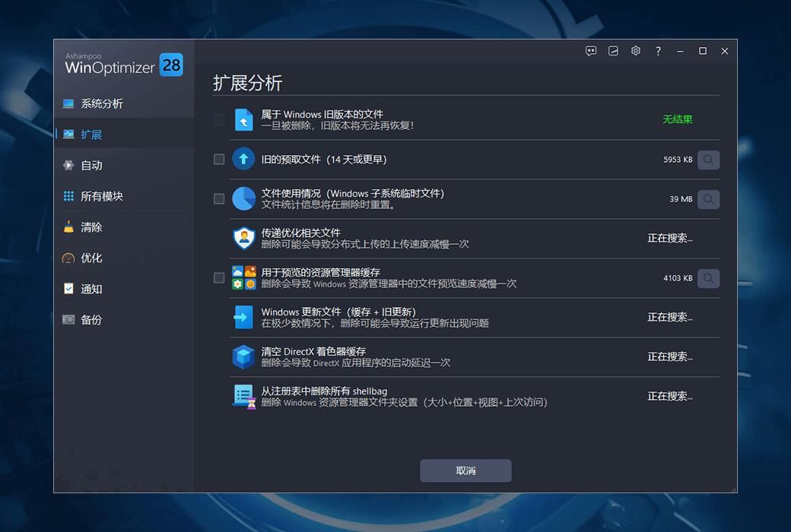Grab the window resize grip corner
The width and height of the screenshot is (791, 532).
point(732,489)
